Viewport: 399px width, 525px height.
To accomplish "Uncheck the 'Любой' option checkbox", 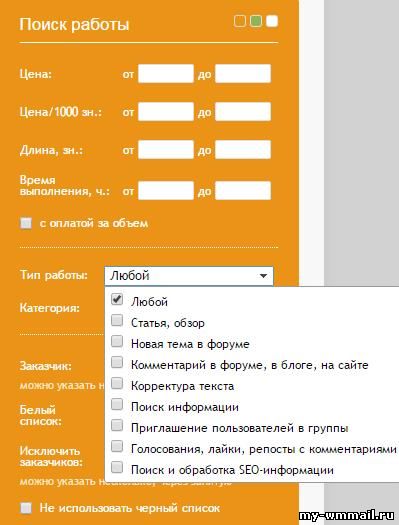I will [117, 299].
